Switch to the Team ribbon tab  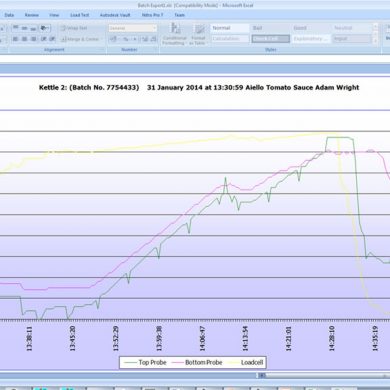click(x=179, y=15)
